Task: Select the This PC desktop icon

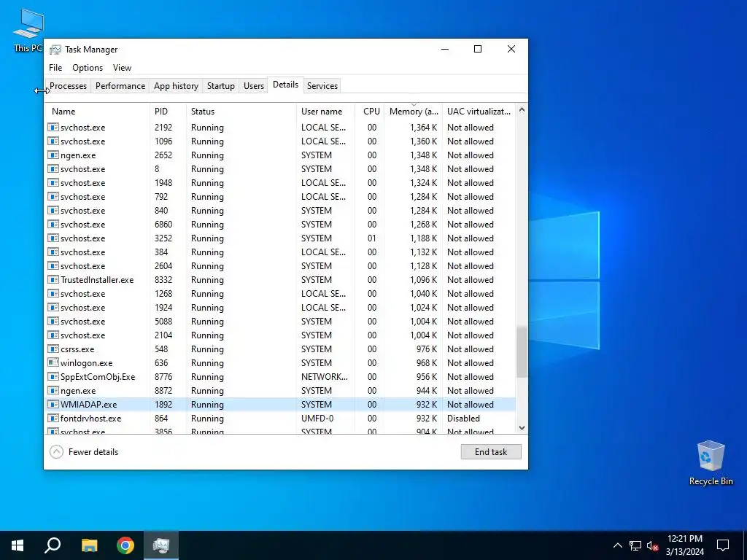Action: [28, 30]
